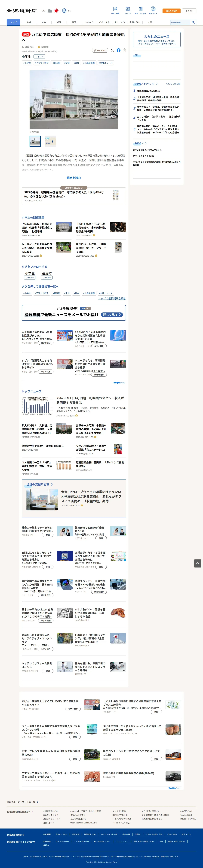This screenshot has height=868, width=203.
Task: Follow the 小学生 tag under the headline
Action: [x=40, y=57]
